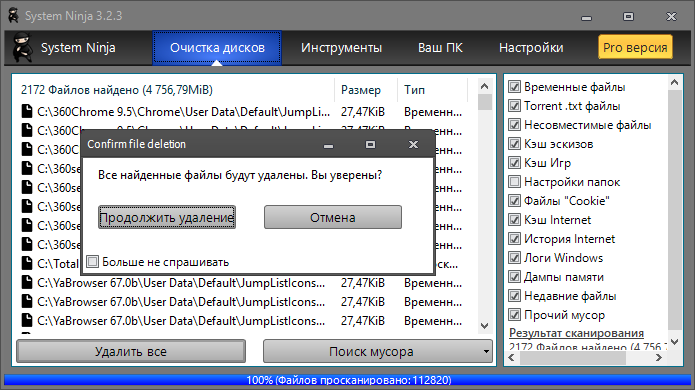The width and height of the screenshot is (695, 390).
Task: Click the scan progress bar at 100%
Action: click(x=348, y=380)
